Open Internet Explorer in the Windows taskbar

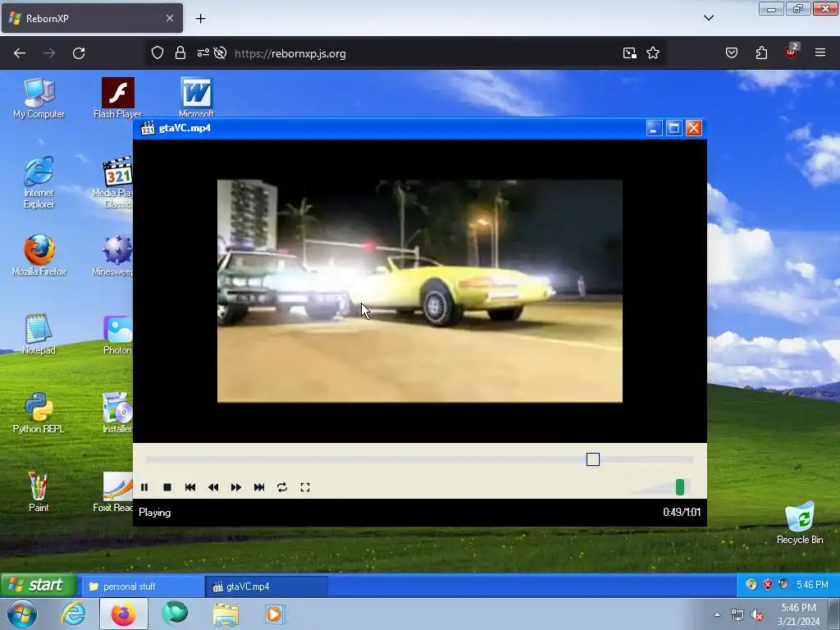73,614
